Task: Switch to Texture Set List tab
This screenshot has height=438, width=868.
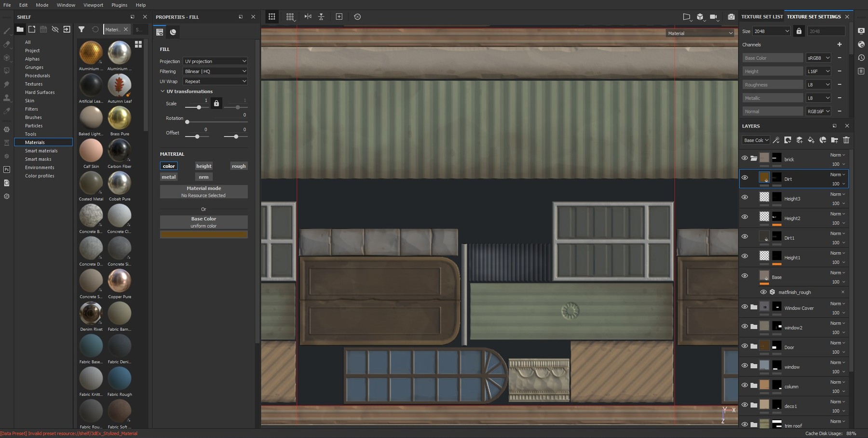Action: coord(762,16)
